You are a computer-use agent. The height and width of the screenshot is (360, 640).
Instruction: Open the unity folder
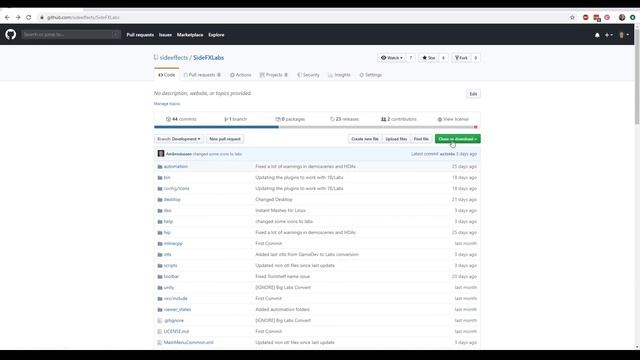tap(169, 288)
